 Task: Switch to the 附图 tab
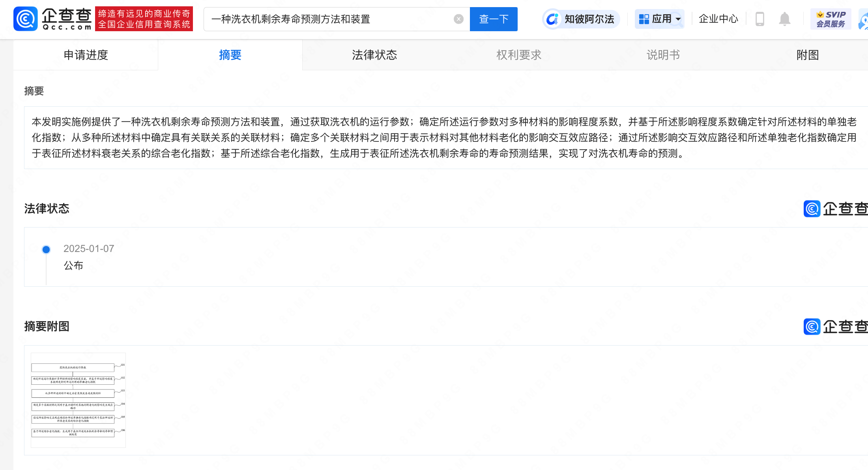tap(808, 55)
